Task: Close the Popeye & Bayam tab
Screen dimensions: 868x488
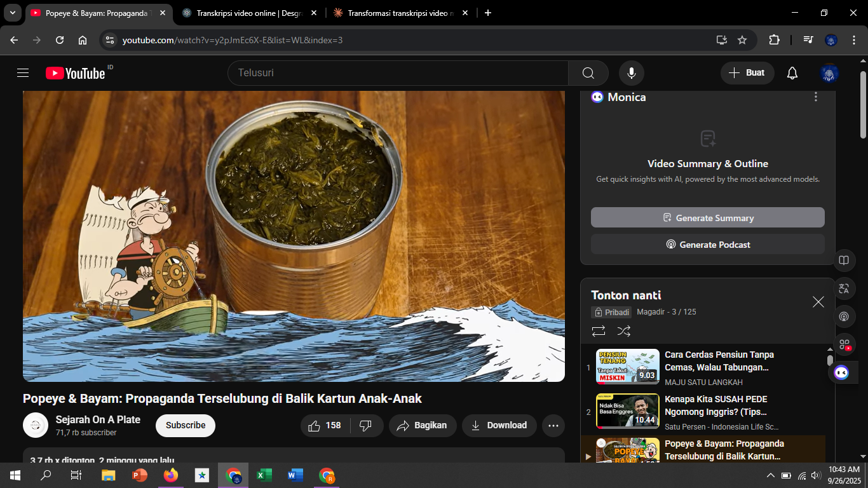Action: [x=162, y=13]
